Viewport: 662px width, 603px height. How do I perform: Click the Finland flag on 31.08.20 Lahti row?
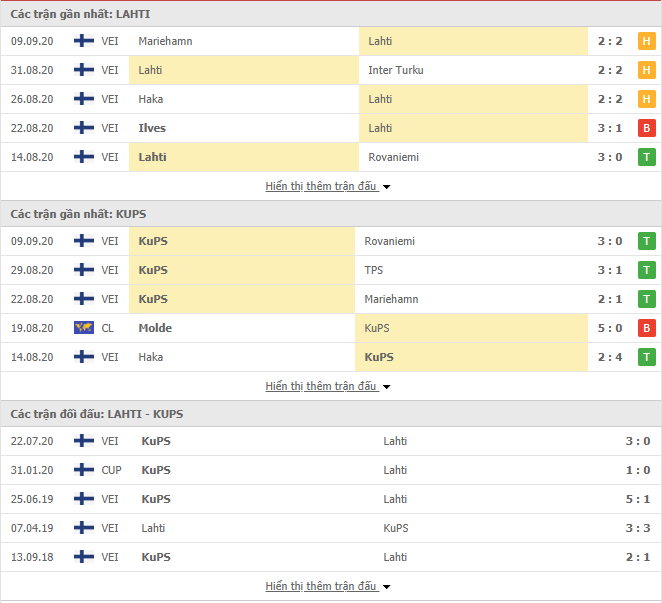point(84,70)
